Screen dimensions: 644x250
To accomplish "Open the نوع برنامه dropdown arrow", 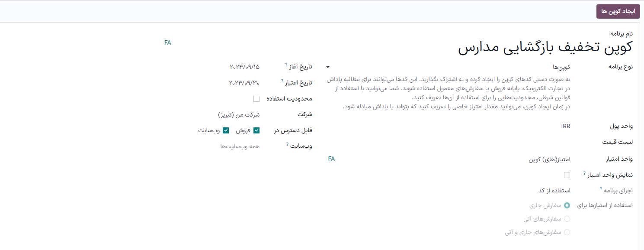I will click(x=328, y=67).
